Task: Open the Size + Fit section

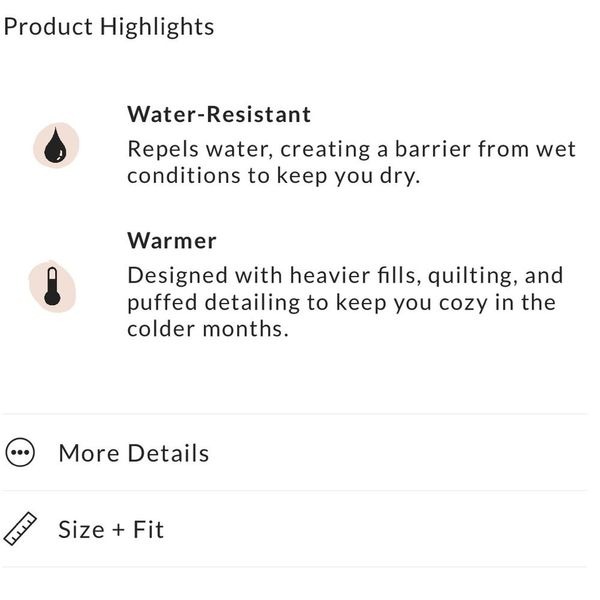Action: 294,529
